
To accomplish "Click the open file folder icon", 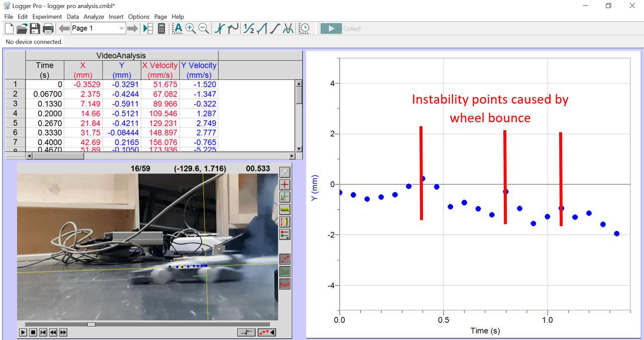I will tap(22, 29).
